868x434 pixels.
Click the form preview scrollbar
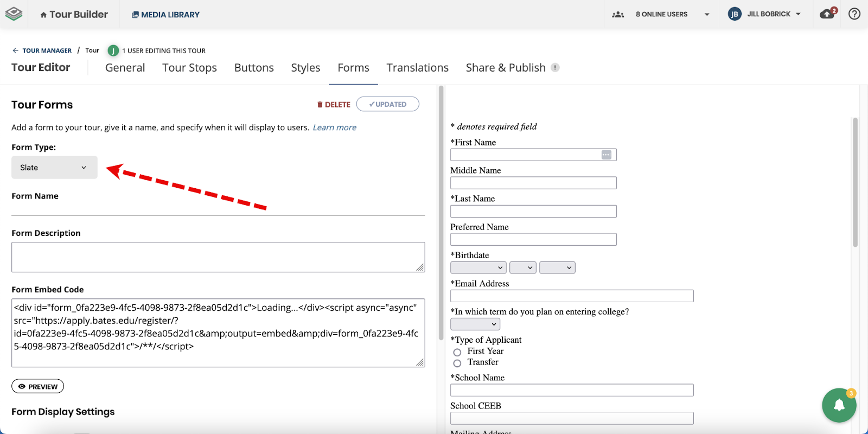[855, 182]
